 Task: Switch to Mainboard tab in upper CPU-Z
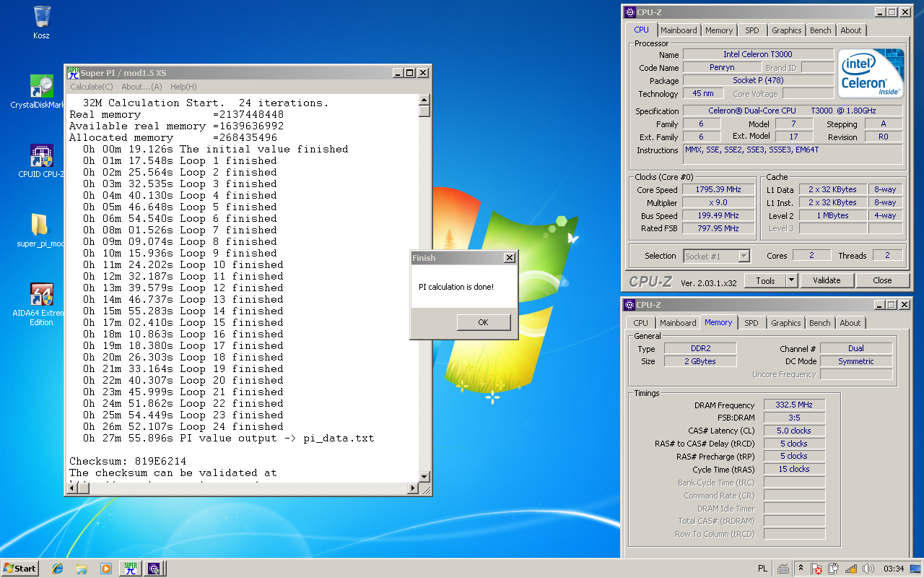[x=679, y=30]
